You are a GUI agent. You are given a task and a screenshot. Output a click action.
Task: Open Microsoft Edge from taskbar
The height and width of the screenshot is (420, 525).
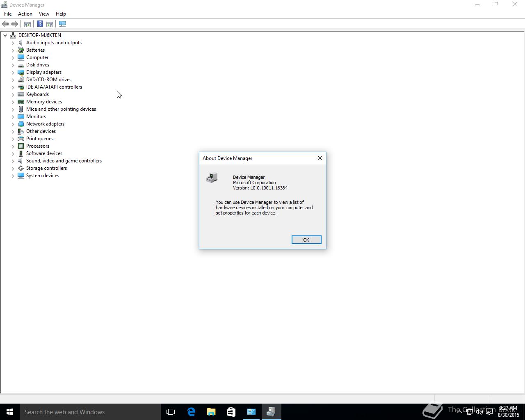tap(191, 412)
